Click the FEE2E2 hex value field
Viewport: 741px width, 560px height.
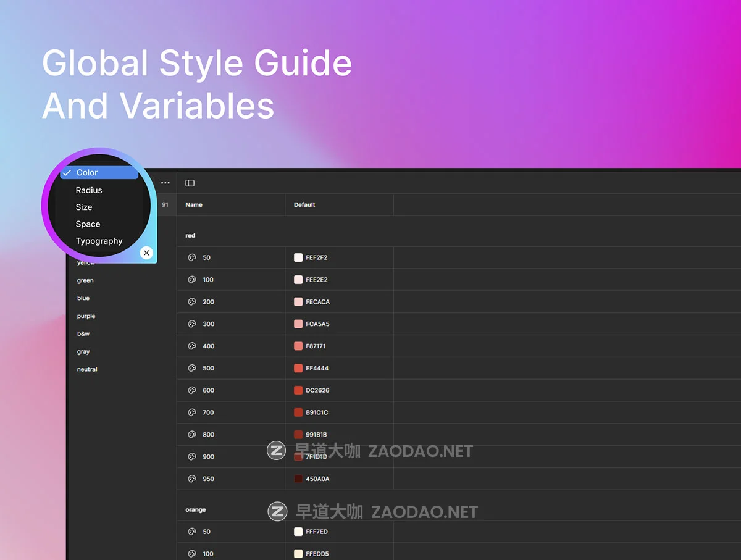click(317, 280)
